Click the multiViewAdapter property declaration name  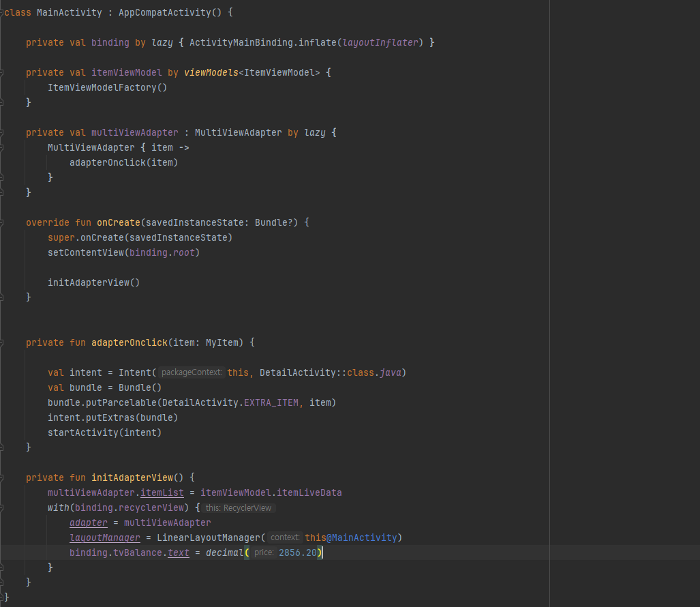click(x=134, y=133)
